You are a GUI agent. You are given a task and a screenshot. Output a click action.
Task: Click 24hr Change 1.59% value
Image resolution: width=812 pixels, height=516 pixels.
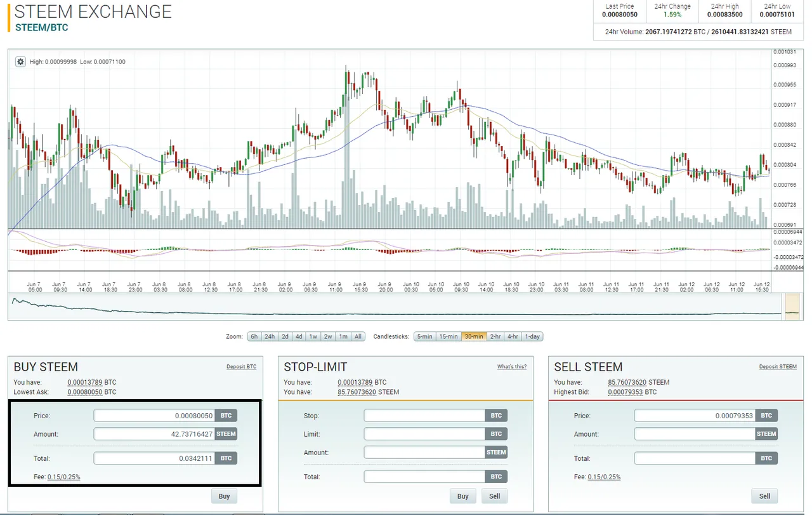coord(672,14)
